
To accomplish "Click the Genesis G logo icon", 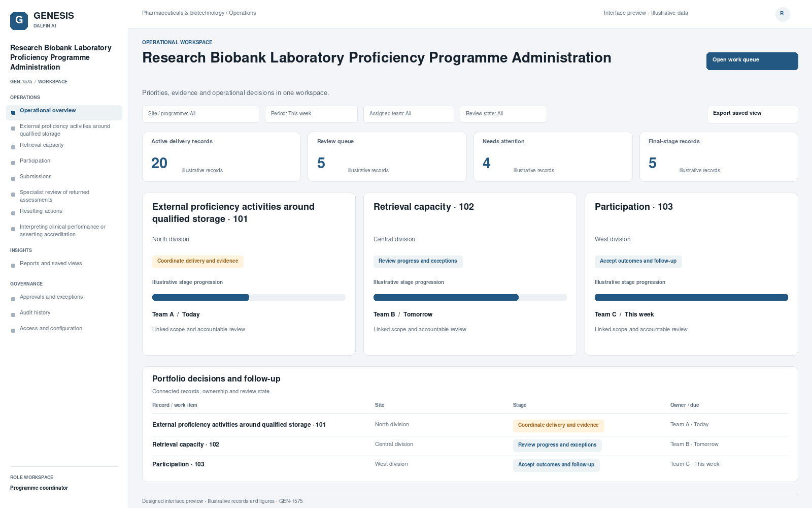I will pyautogui.click(x=19, y=21).
